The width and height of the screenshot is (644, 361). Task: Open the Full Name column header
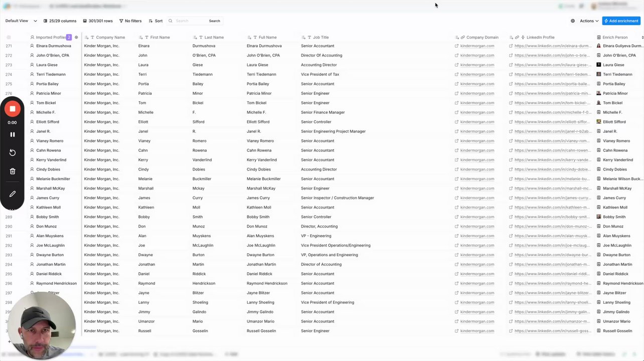262,37
